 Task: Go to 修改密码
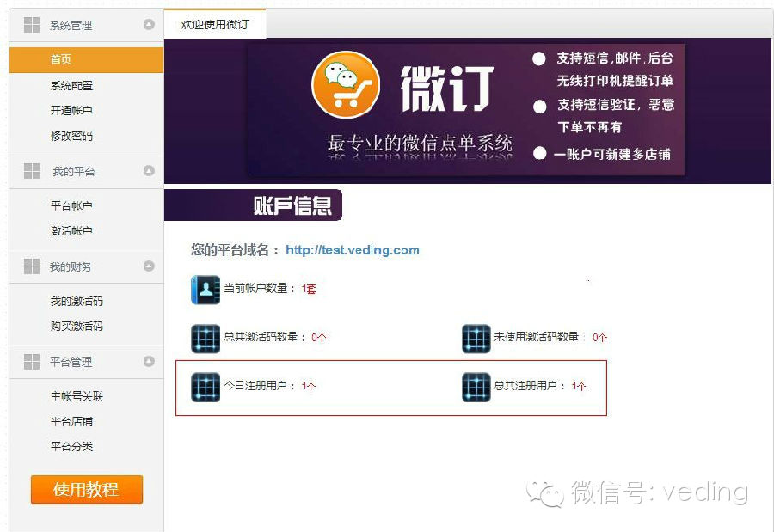pos(71,136)
